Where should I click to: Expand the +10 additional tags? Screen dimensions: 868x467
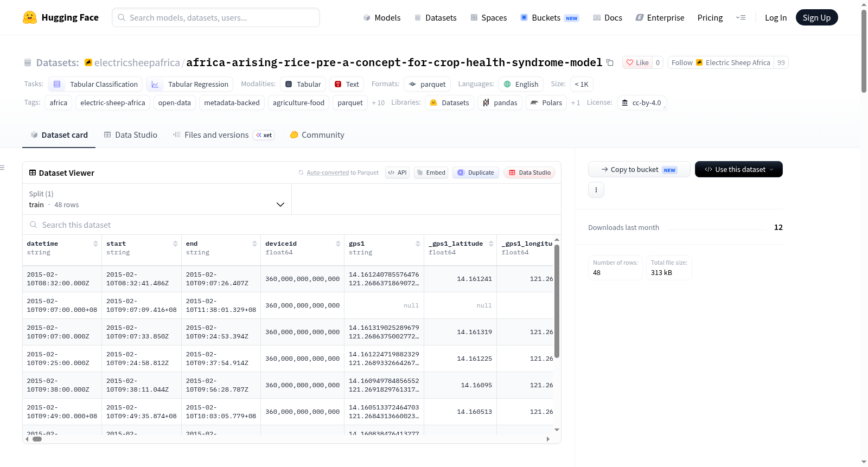[x=378, y=103]
